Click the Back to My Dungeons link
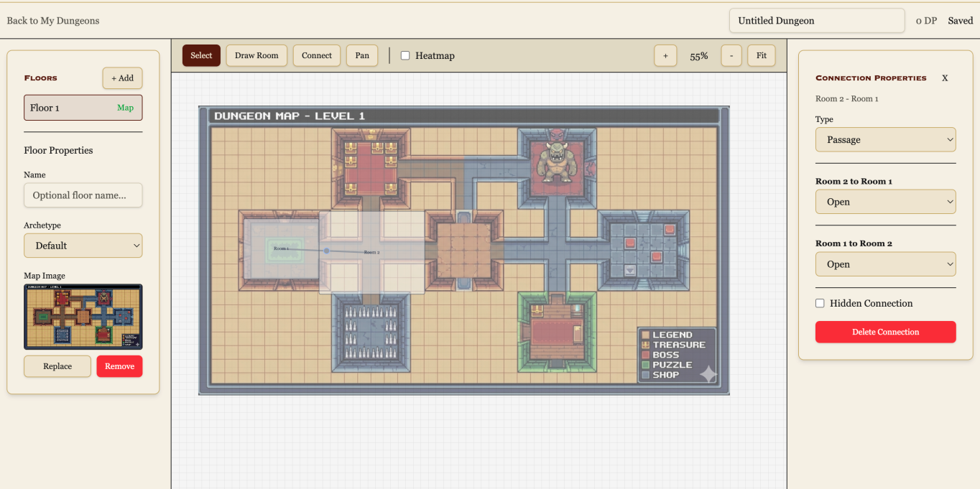This screenshot has width=980, height=489. (x=53, y=21)
